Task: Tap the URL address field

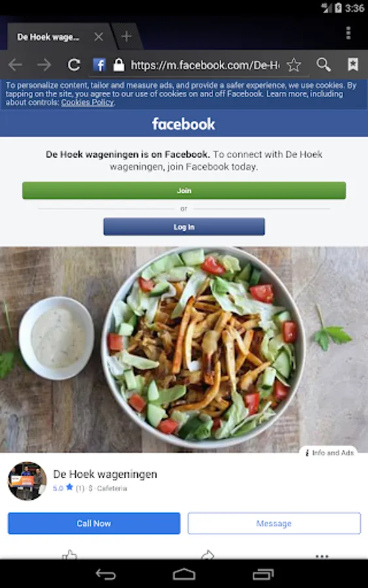Action: click(205, 65)
